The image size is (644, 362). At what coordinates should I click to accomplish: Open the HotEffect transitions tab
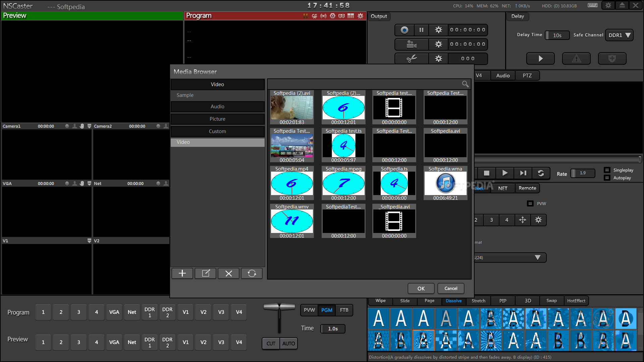(x=576, y=301)
